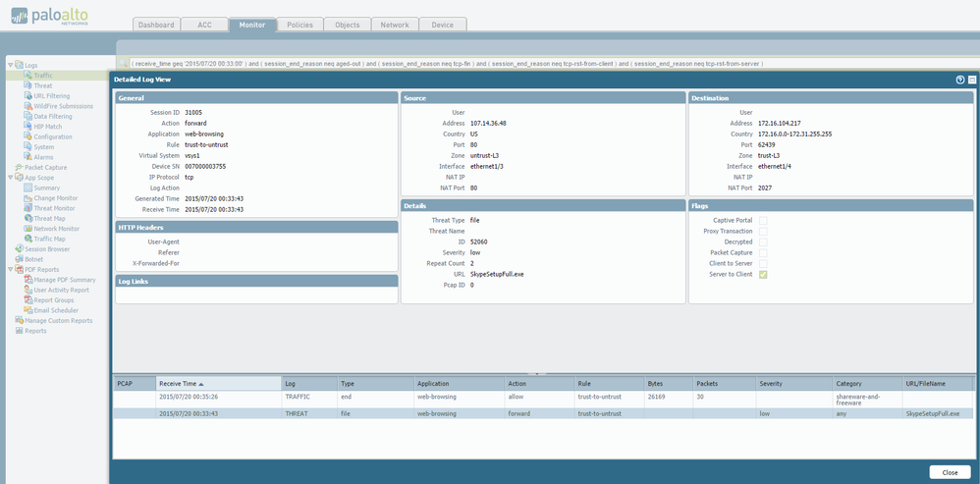Click the Email Scheduler icon
Image resolution: width=980 pixels, height=484 pixels.
[28, 310]
